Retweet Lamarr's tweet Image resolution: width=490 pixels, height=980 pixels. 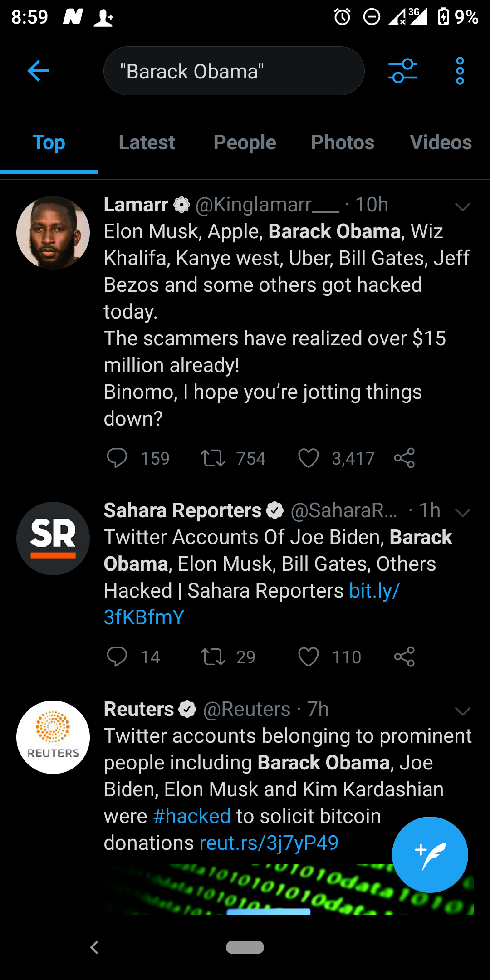coord(213,458)
